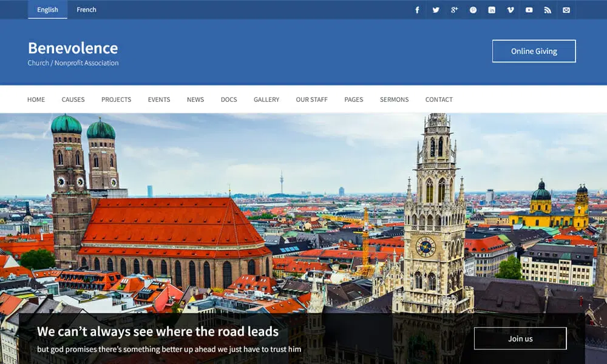Open the Contact page link

(x=439, y=99)
